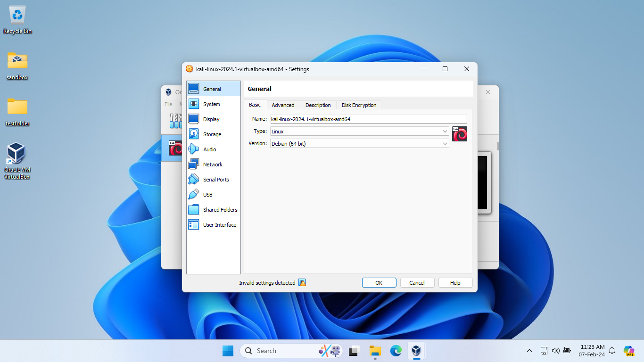Select the sandbox folder on desktop

pyautogui.click(x=17, y=66)
